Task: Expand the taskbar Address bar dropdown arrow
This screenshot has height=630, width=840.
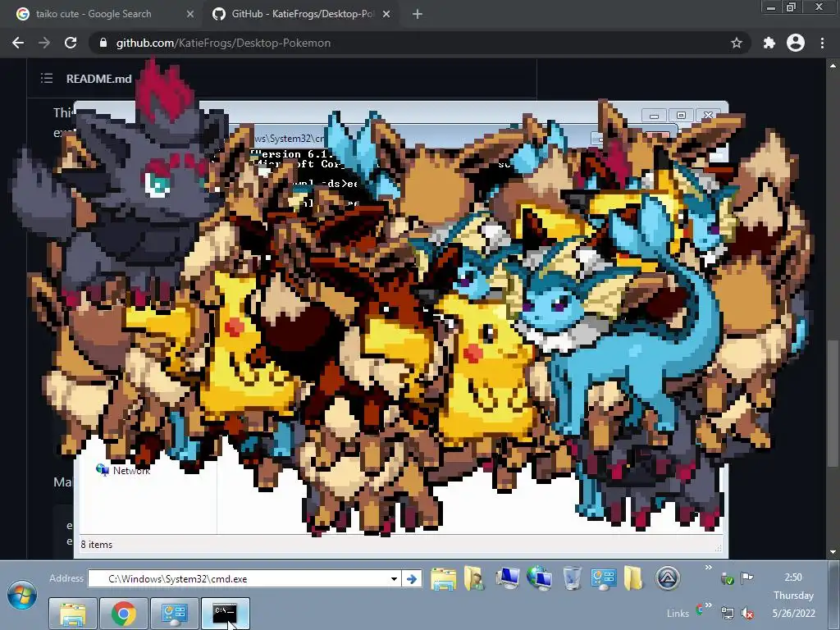Action: (x=394, y=578)
